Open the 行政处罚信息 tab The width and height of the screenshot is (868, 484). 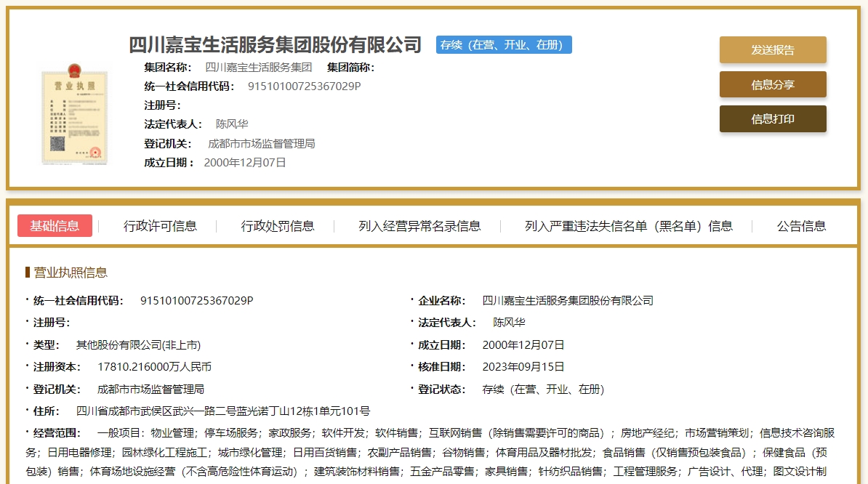(x=278, y=226)
